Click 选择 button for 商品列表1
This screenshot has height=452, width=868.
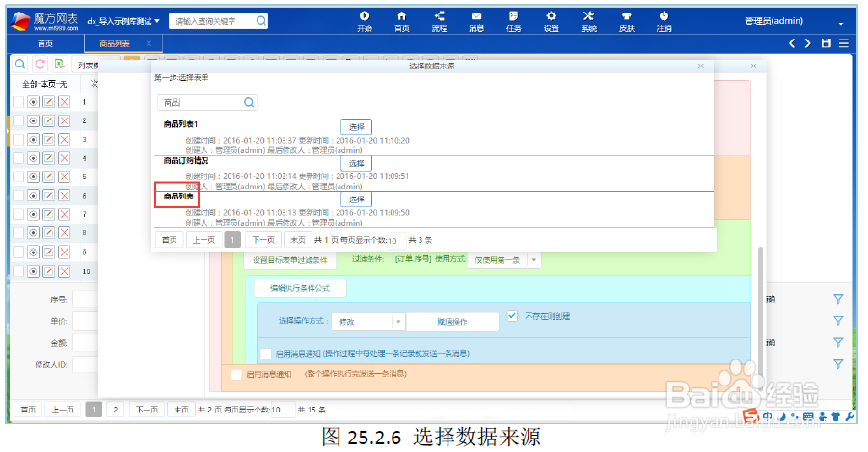pos(356,126)
